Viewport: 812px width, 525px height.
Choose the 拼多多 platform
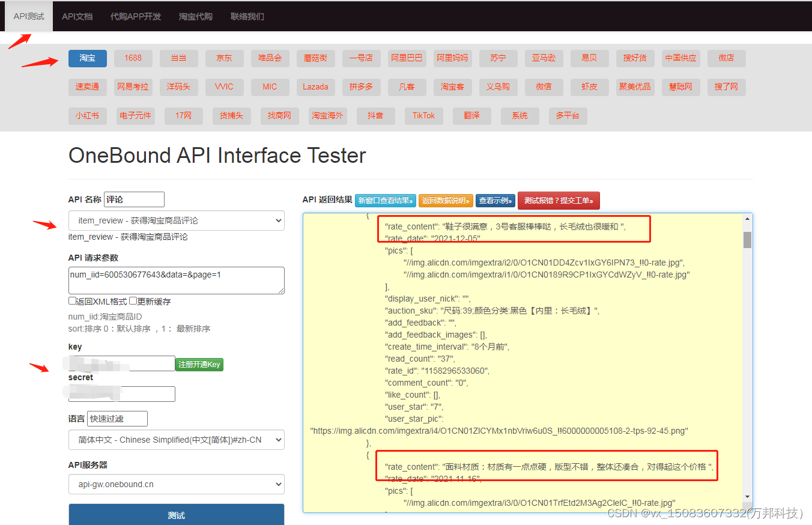(362, 87)
